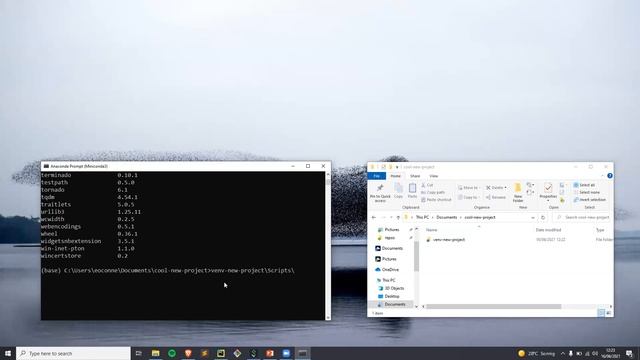Open the address bar history dropdown

click(x=533, y=218)
